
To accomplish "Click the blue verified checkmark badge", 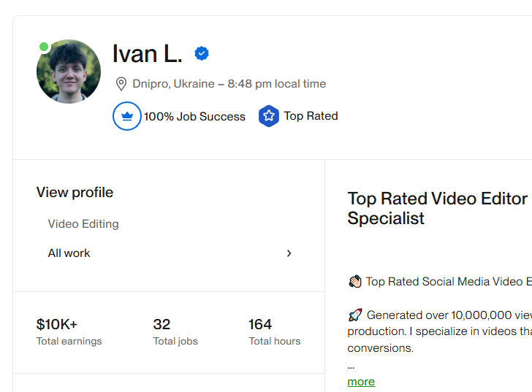I will pos(202,53).
